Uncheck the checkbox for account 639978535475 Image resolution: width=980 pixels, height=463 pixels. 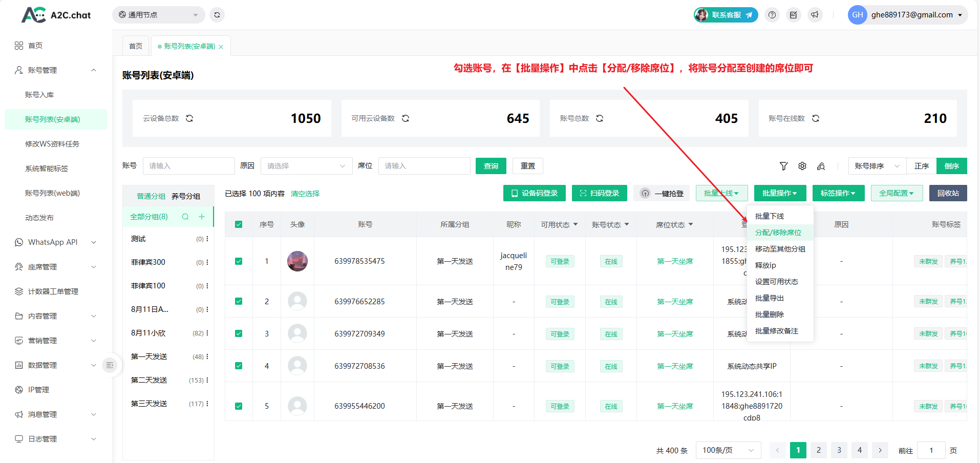pyautogui.click(x=239, y=261)
